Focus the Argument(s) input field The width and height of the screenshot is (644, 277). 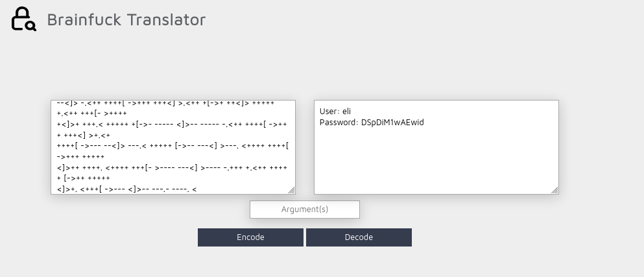coord(305,210)
